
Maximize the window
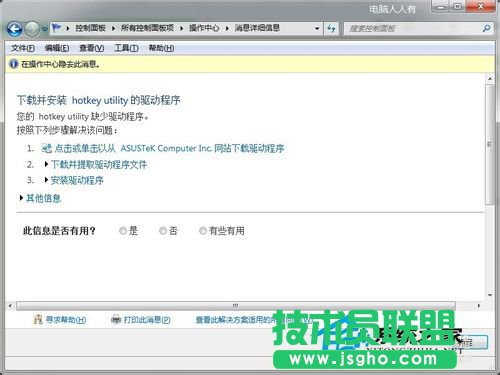[458, 7]
